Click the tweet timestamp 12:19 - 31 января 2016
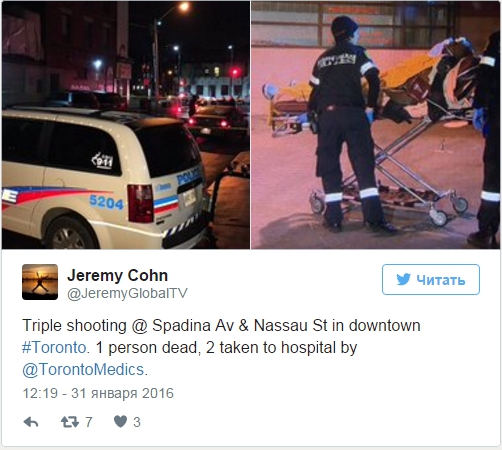This screenshot has height=450, width=502. coord(98,393)
